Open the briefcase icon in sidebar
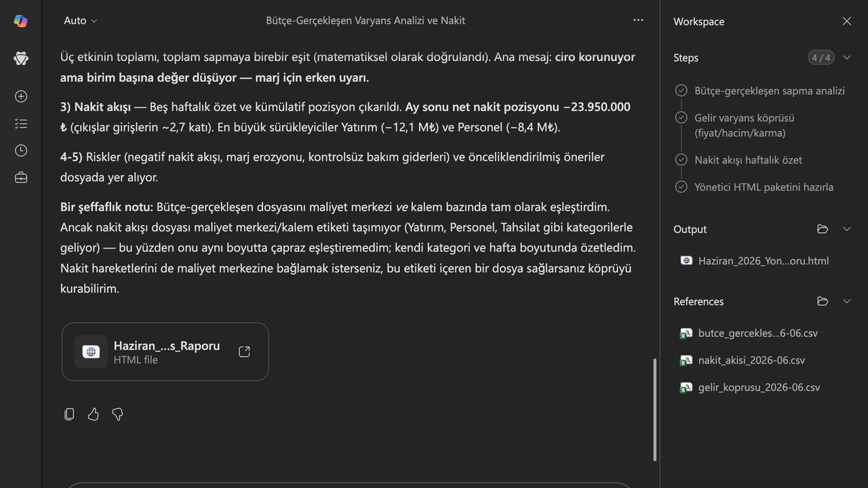This screenshot has height=488, width=868. [x=21, y=178]
